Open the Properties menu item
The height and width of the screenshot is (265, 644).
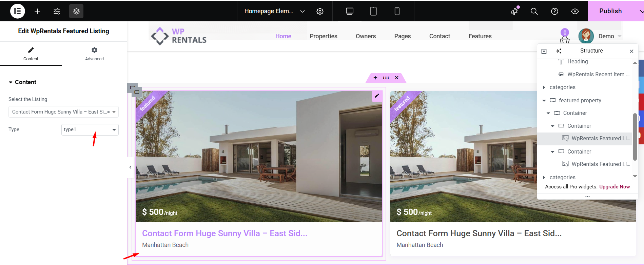324,36
